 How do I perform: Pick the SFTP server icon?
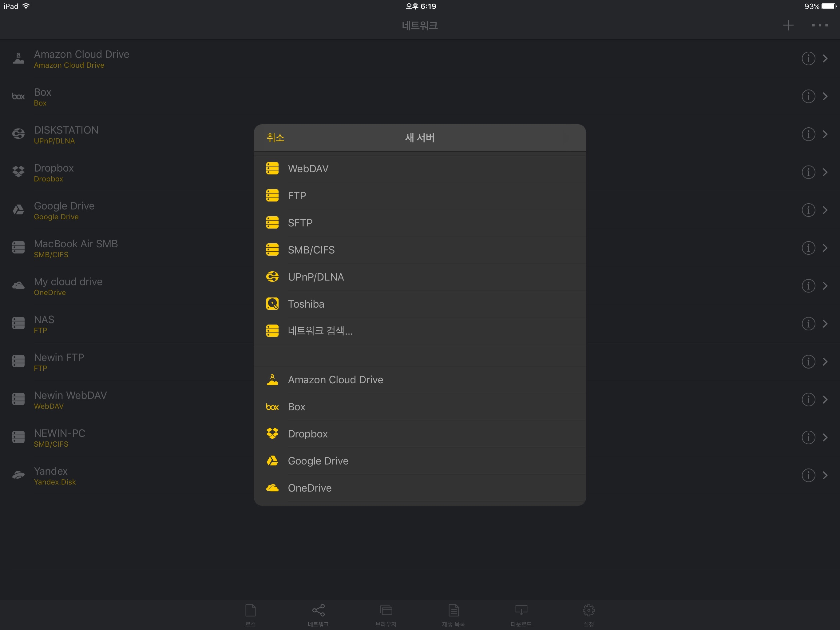pyautogui.click(x=272, y=222)
